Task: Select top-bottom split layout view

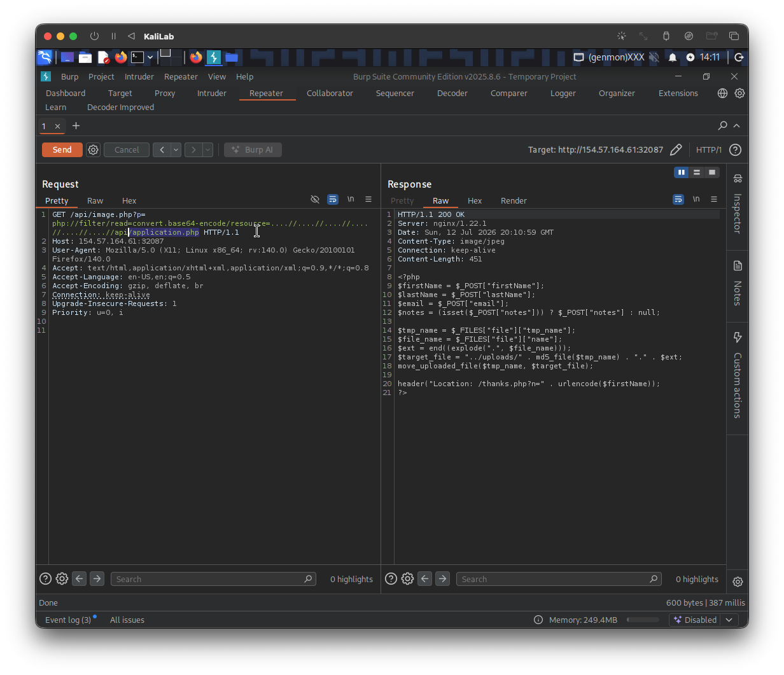Action: coord(697,172)
